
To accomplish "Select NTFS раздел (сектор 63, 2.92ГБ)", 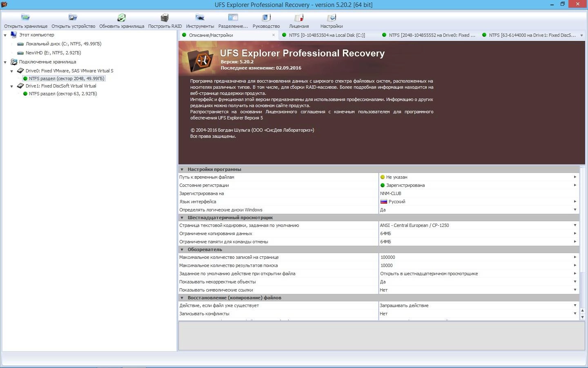I will (x=63, y=94).
